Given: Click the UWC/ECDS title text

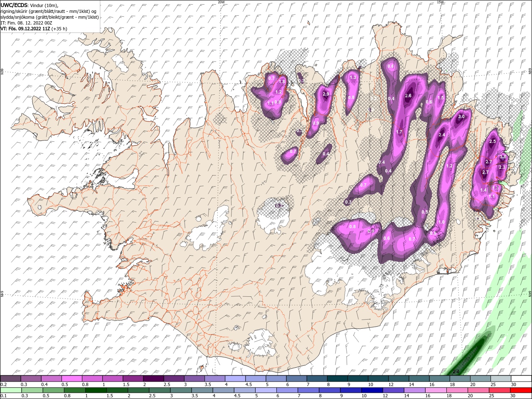Looking at the screenshot, I should (14, 5).
